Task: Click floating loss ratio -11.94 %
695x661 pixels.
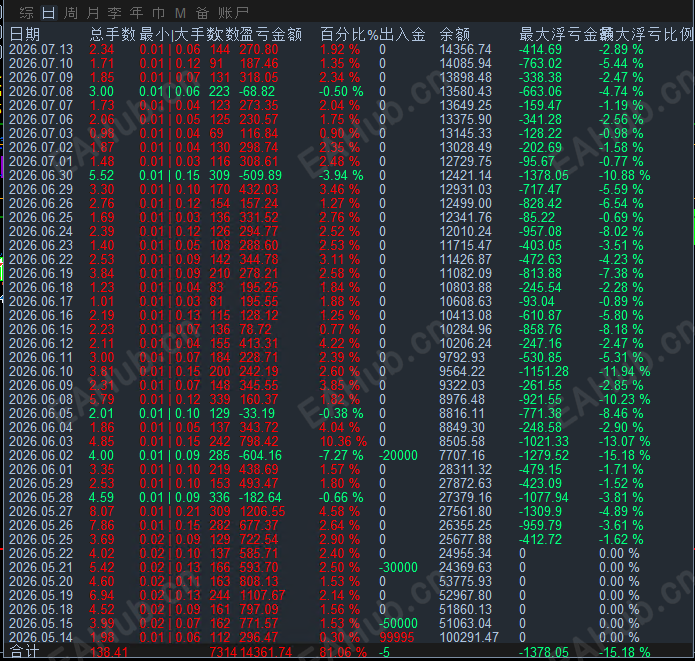Action: (625, 371)
